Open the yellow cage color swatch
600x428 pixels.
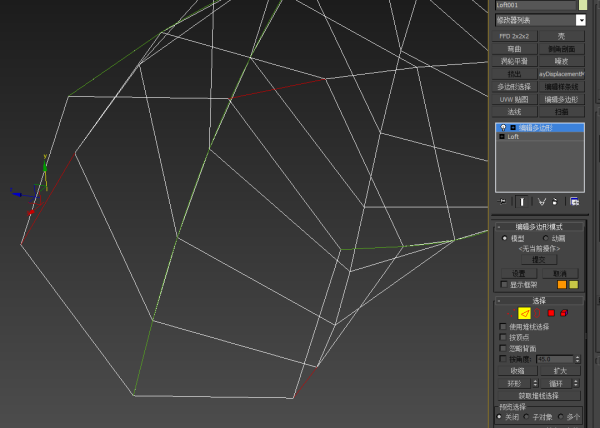pos(574,285)
